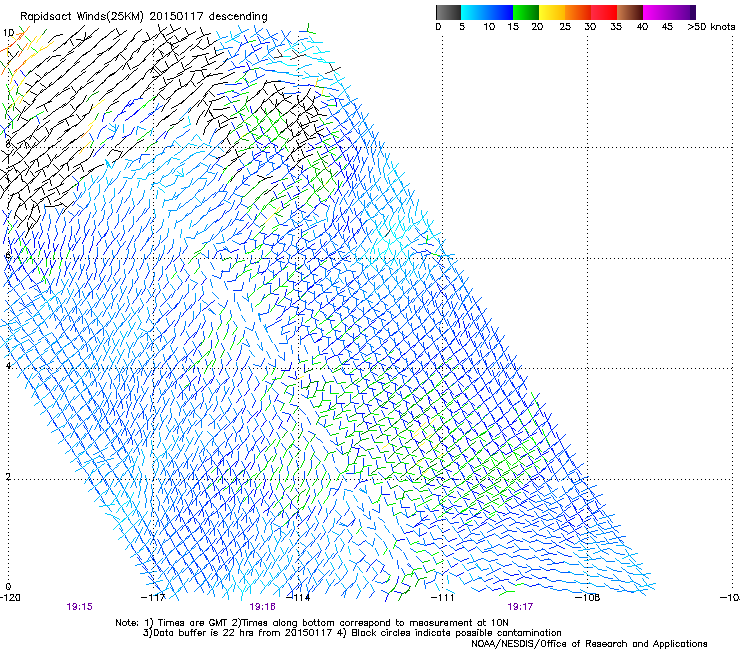Click the cyan 5-10 knots legend color
740x650 pixels.
[474, 12]
